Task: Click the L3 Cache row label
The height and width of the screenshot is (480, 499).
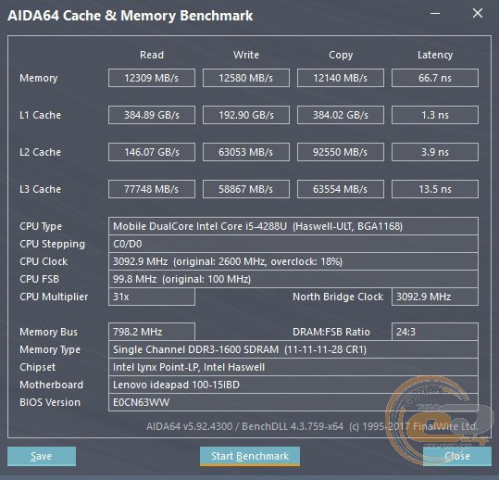Action: tap(40, 189)
